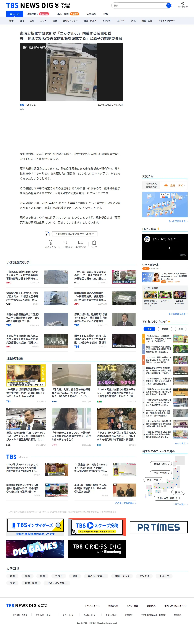
Task: Click the TBS NEWS DIG footer logo
Action: click(27, 605)
